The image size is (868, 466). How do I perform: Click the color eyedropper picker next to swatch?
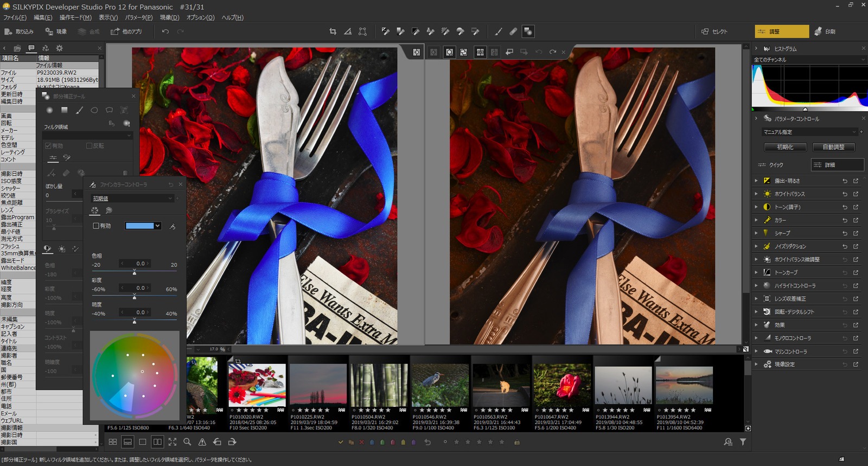point(173,226)
